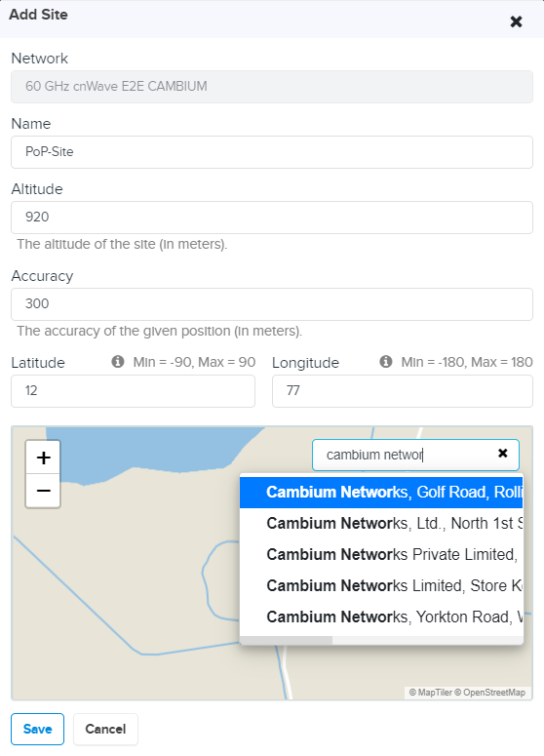Zoom in on the map

click(43, 458)
